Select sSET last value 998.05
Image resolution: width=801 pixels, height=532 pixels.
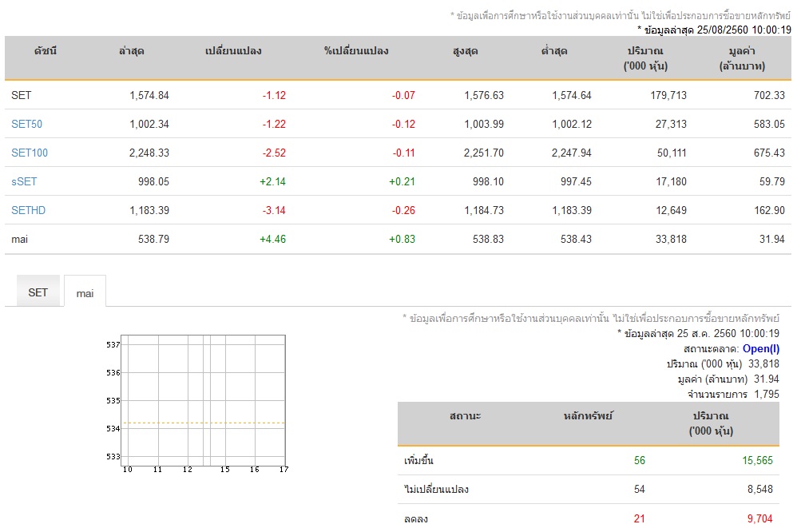(153, 181)
